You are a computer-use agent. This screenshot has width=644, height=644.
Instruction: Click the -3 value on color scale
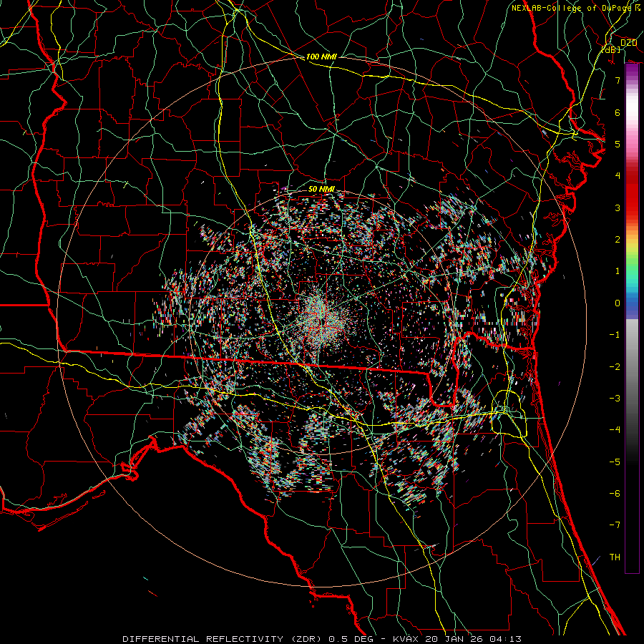615,399
